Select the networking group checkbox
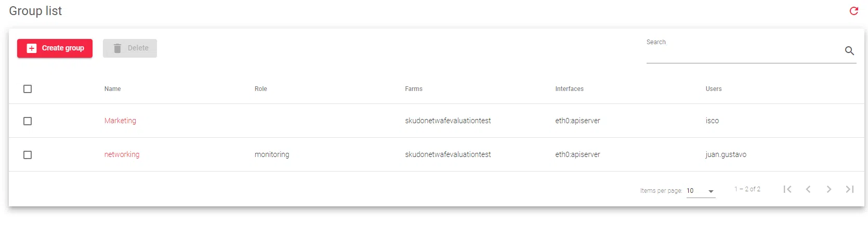The image size is (868, 236). click(28, 155)
